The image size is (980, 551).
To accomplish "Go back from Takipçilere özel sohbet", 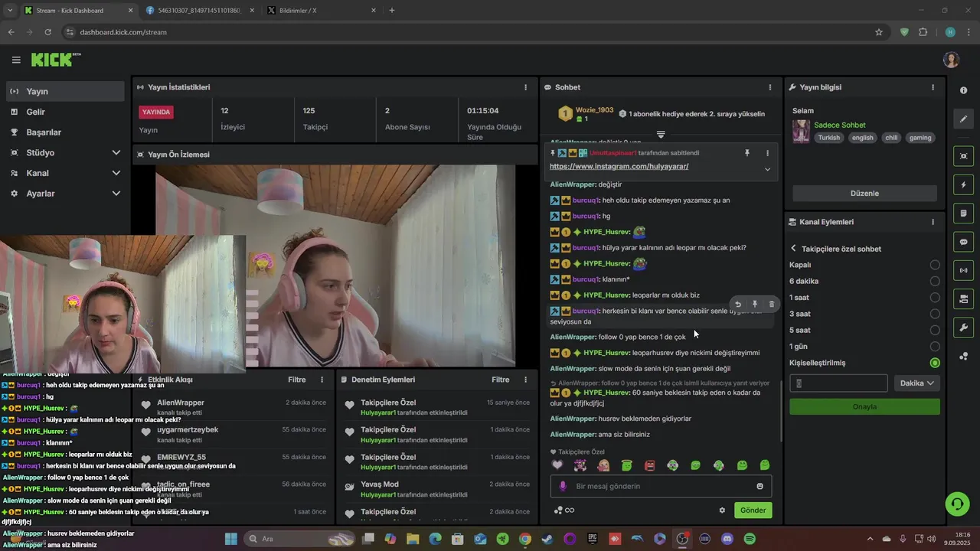I will [x=793, y=249].
